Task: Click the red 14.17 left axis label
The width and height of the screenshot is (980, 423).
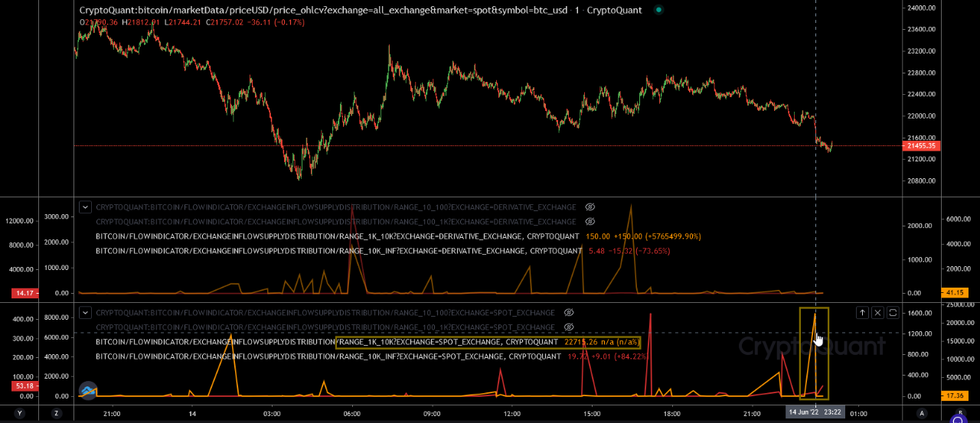Action: [x=24, y=293]
